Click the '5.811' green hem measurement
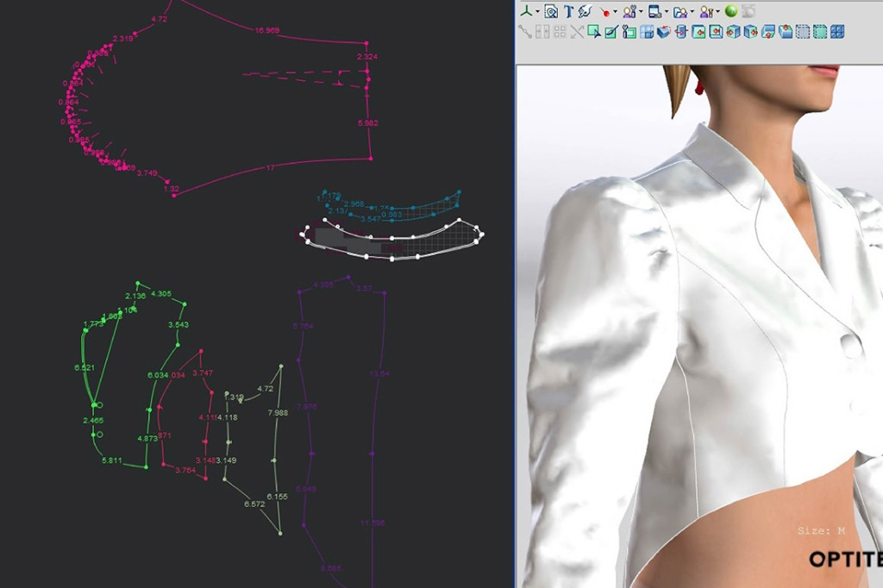Image resolution: width=883 pixels, height=588 pixels. point(111,460)
